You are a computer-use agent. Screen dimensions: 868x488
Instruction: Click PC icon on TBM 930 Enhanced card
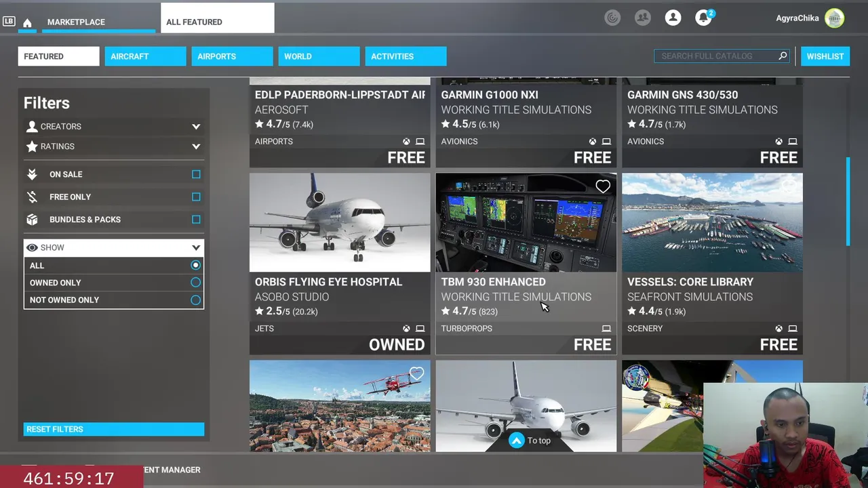(x=606, y=329)
